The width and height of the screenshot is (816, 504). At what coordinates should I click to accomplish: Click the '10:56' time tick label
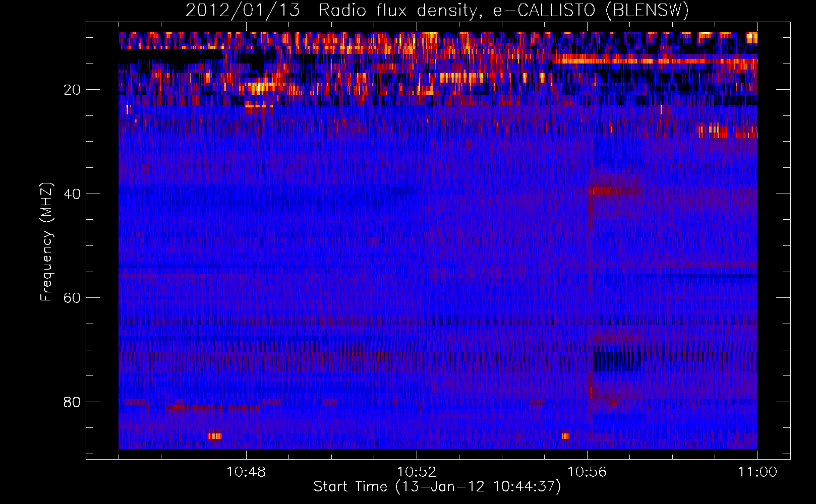(x=587, y=472)
